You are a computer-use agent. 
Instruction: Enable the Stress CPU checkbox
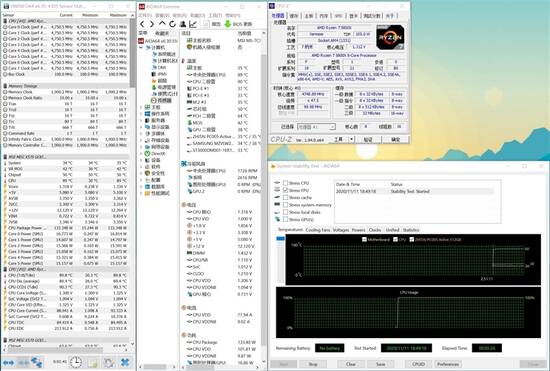(286, 183)
